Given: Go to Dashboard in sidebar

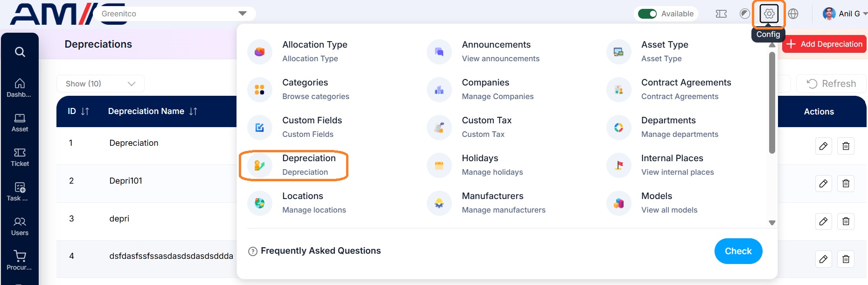Looking at the screenshot, I should point(20,88).
